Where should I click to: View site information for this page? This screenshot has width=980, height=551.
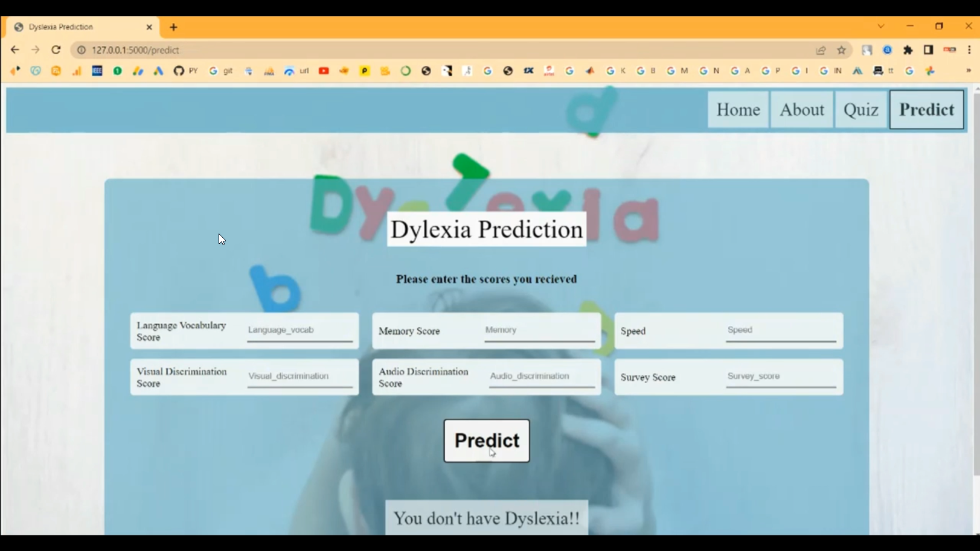82,50
